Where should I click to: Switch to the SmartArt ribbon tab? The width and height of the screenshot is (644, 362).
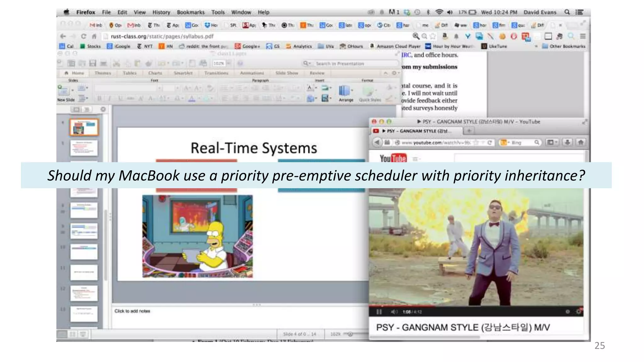click(x=183, y=73)
